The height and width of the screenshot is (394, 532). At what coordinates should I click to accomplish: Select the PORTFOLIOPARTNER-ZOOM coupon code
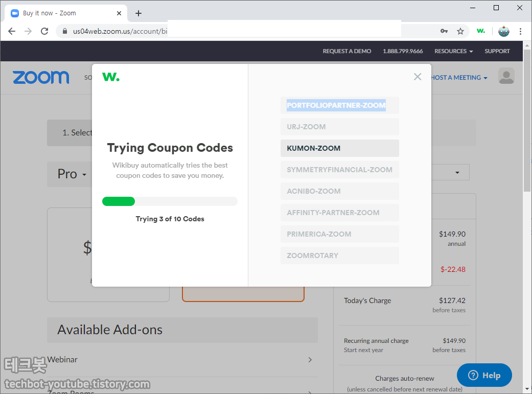[x=340, y=105]
